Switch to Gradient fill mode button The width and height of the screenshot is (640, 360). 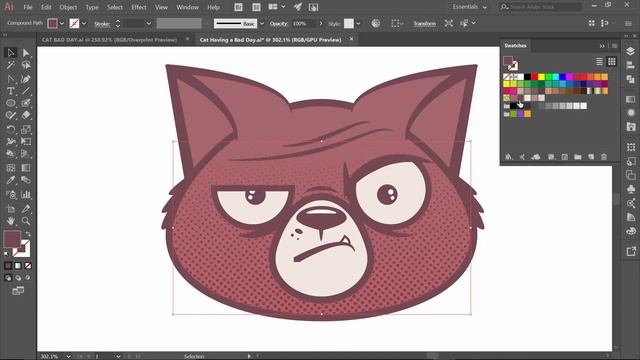click(x=18, y=266)
